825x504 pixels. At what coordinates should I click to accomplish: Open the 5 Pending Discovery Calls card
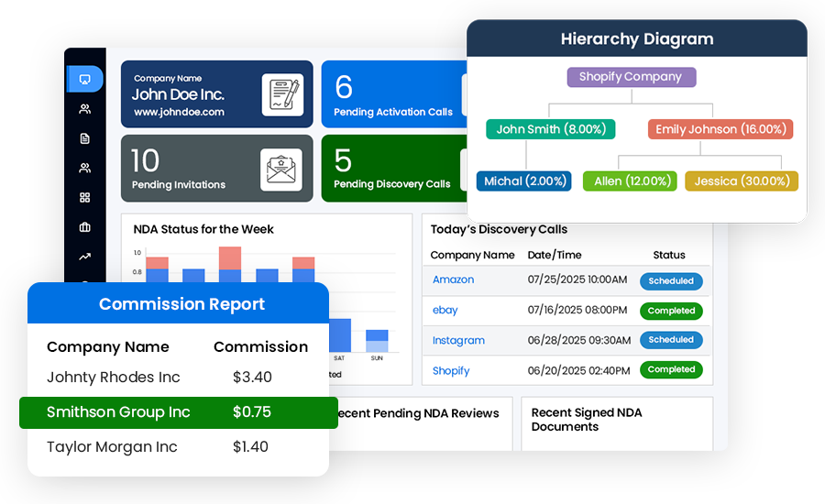[394, 169]
